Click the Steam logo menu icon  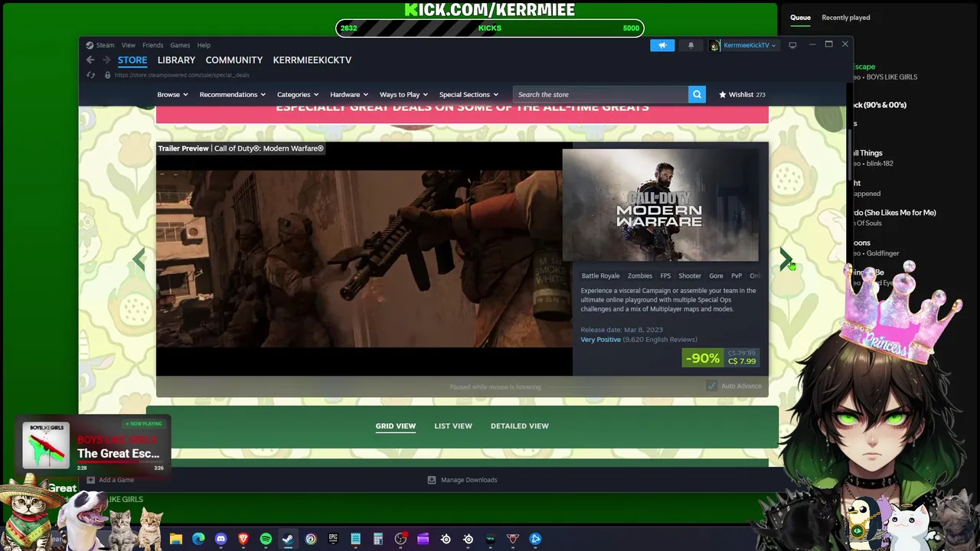pyautogui.click(x=90, y=45)
